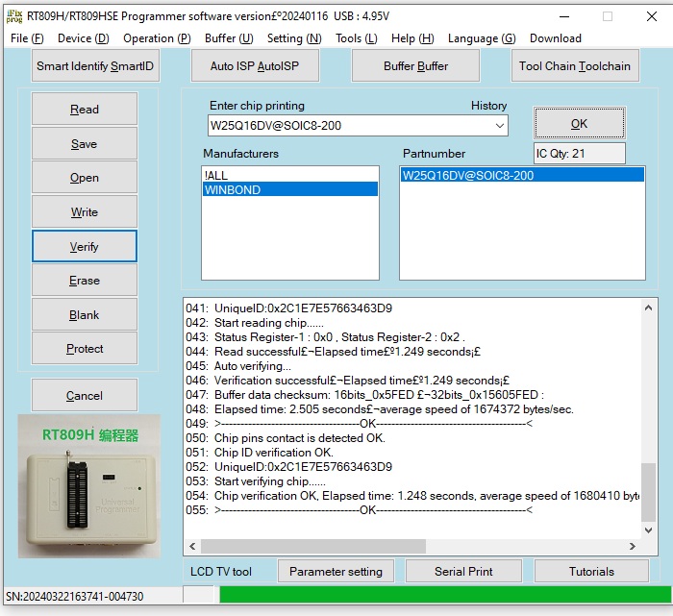Click the iFix prog application icon
The width and height of the screenshot is (673, 616).
pyautogui.click(x=14, y=16)
